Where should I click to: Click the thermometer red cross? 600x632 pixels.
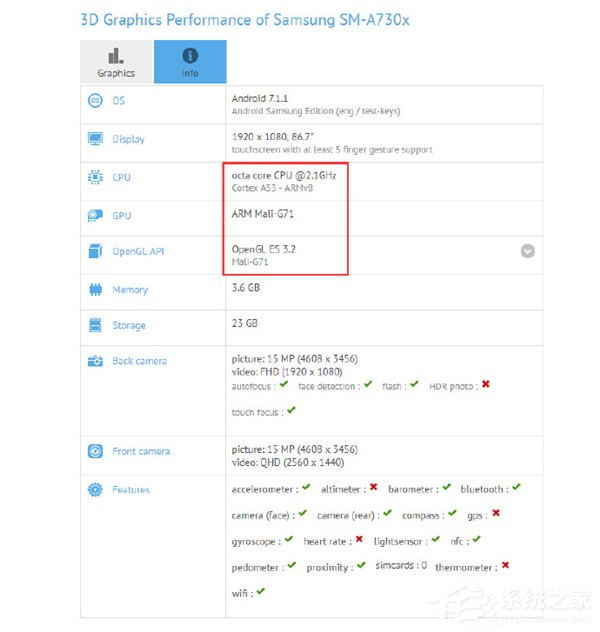click(505, 565)
